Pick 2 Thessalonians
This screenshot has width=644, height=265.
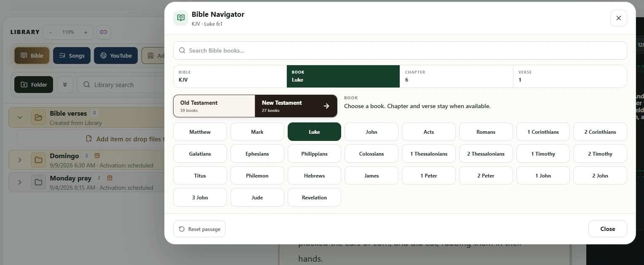pos(486,154)
